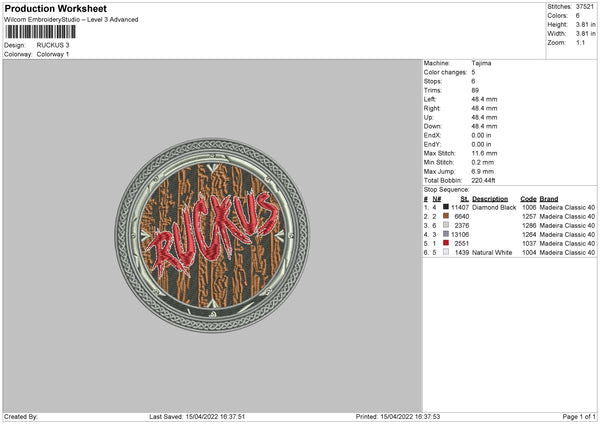Click the design name RUCKUS 3
The height and width of the screenshot is (424, 600).
point(54,45)
